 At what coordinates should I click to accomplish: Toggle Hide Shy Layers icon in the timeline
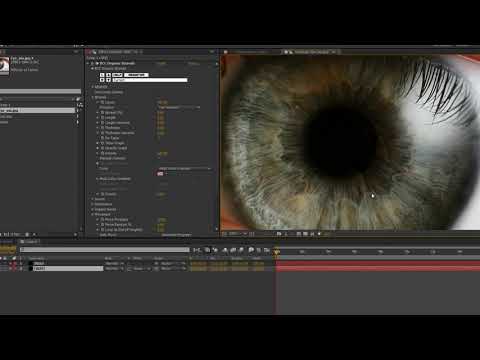tap(225, 250)
